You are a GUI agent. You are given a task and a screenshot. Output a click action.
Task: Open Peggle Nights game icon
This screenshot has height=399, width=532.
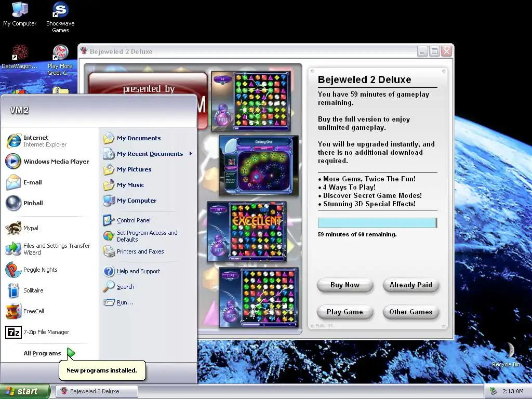point(13,270)
